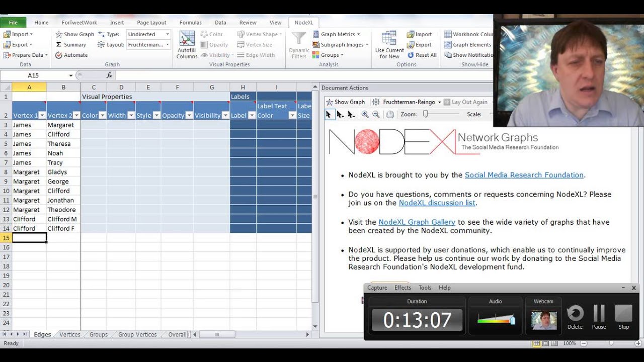
Task: Click the webcam preview thumbnail
Action: (544, 320)
